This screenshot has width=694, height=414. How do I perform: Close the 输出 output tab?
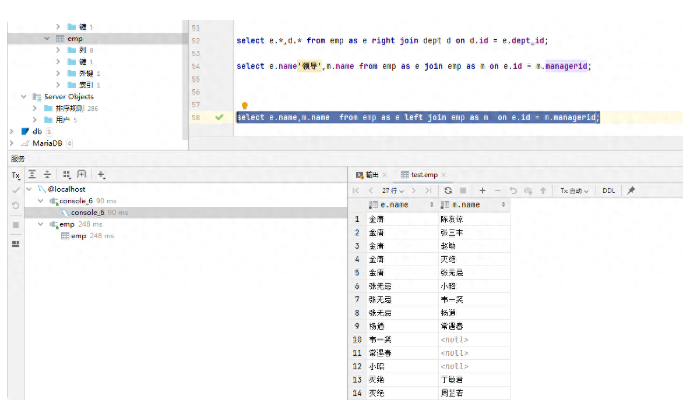(385, 175)
